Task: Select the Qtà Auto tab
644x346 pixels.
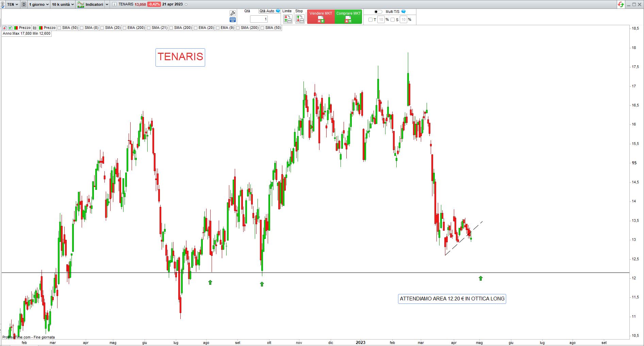Action: (x=267, y=11)
